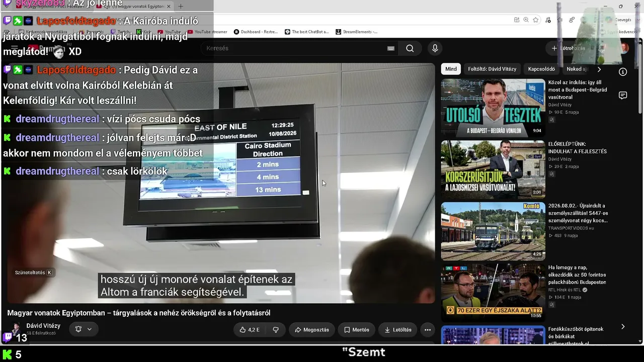Viewport: 644px width, 362px height.
Task: Open video titled ELŐRELÉPTÜNK: INDULHAT A FEJLESZTÉS
Action: click(578, 148)
